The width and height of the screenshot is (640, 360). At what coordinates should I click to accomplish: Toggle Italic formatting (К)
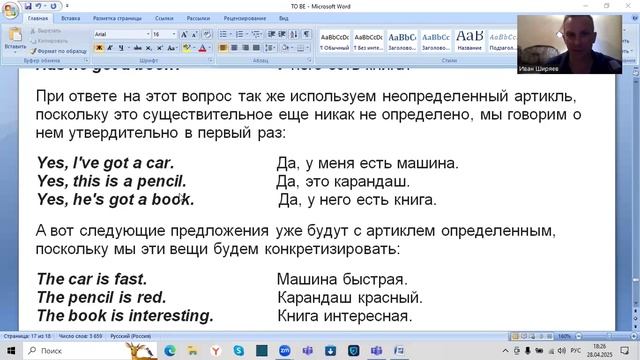click(x=109, y=48)
